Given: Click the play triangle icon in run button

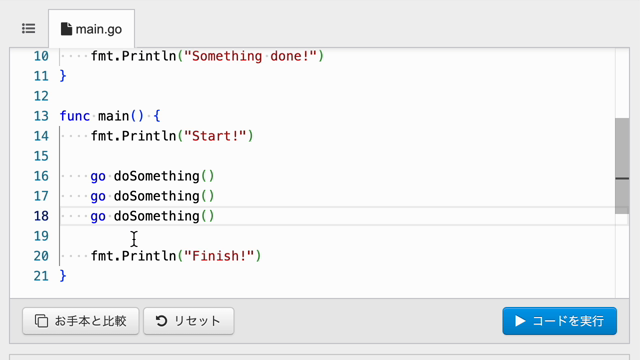Looking at the screenshot, I should (520, 321).
